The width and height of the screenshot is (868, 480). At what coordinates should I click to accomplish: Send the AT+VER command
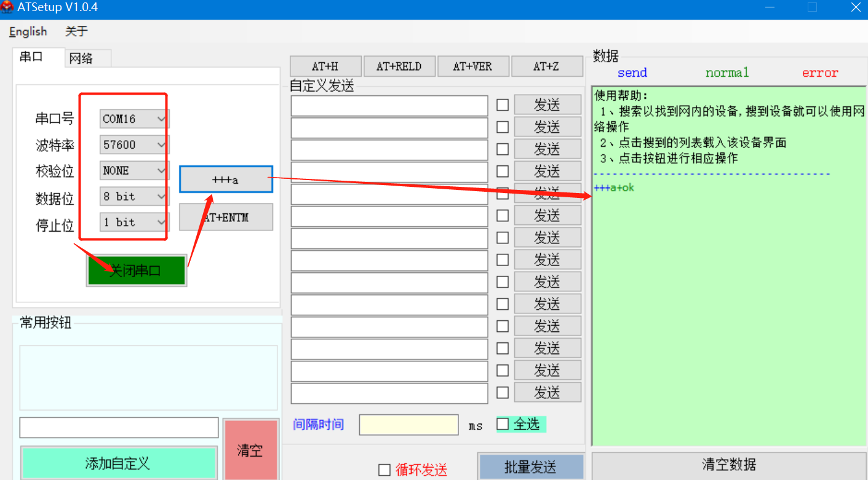click(473, 66)
